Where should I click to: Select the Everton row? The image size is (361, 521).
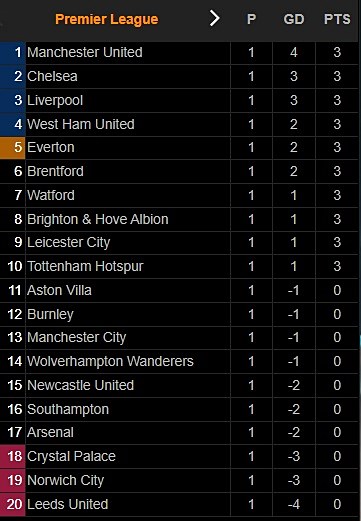coord(179,147)
